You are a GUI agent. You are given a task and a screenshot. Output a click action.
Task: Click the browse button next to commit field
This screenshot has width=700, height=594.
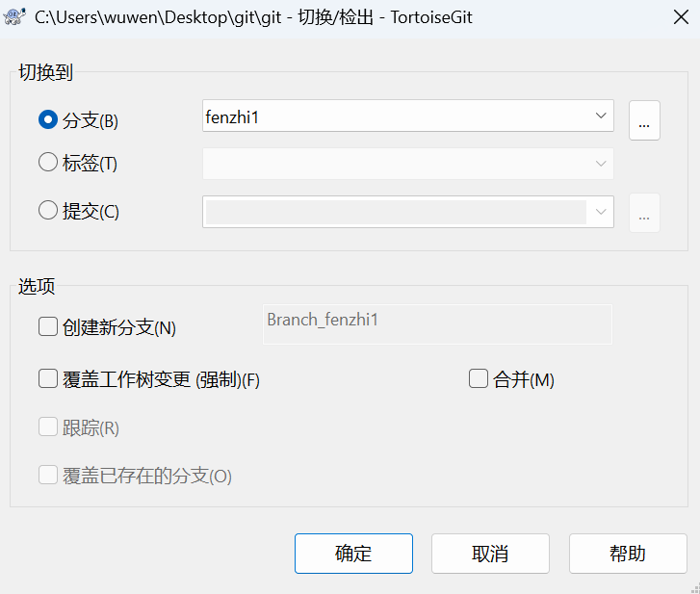click(x=644, y=213)
